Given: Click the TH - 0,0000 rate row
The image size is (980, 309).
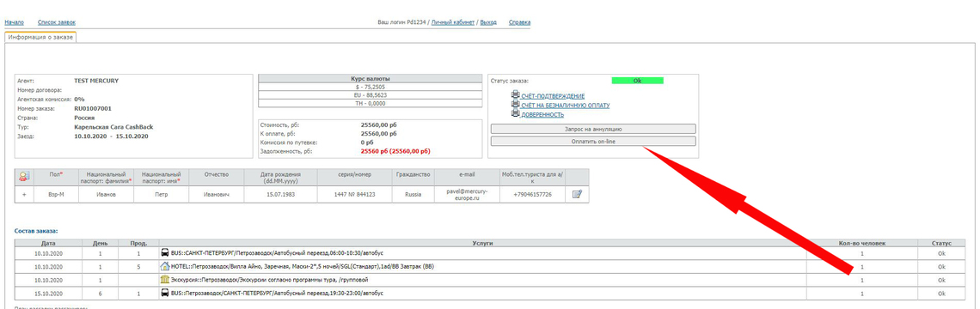Looking at the screenshot, I should (x=371, y=104).
